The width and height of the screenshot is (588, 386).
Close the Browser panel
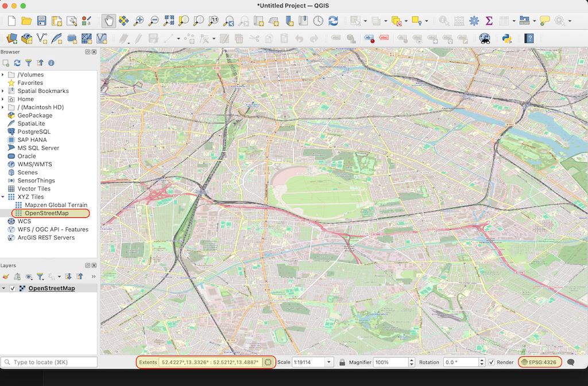pos(94,52)
